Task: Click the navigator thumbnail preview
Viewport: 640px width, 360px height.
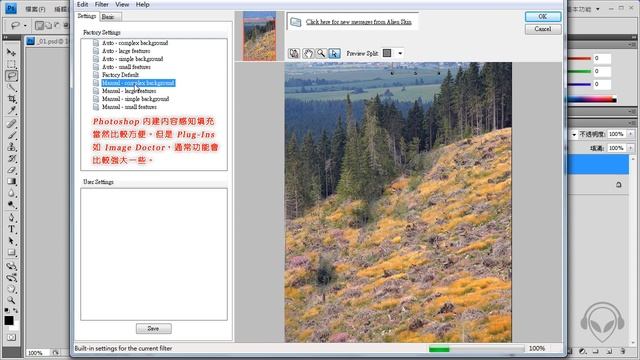Action: [260, 36]
